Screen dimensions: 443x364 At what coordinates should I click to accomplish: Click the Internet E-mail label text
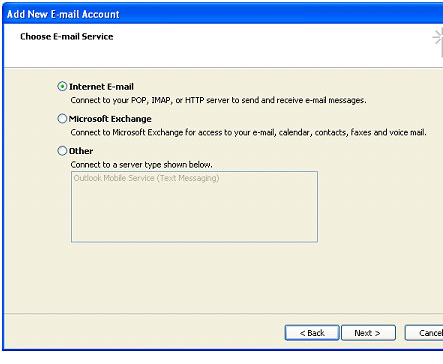click(x=101, y=87)
